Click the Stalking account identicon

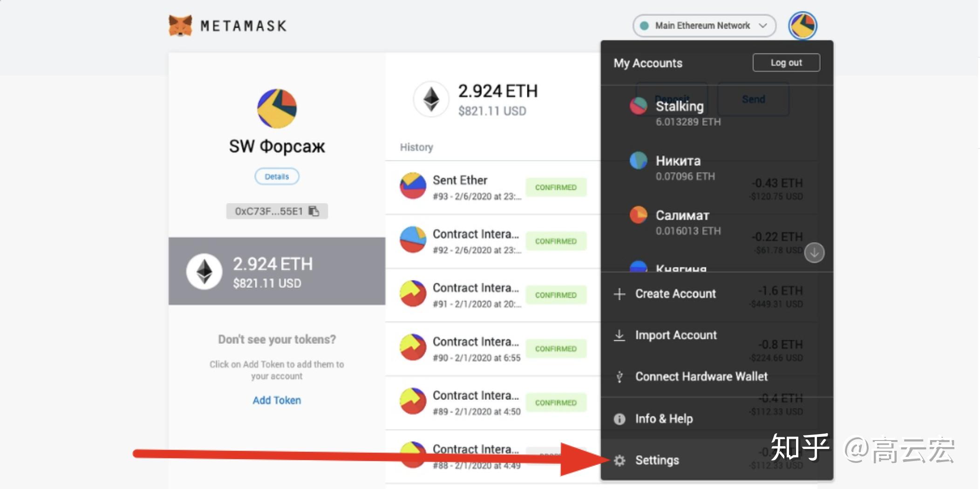[x=639, y=106]
